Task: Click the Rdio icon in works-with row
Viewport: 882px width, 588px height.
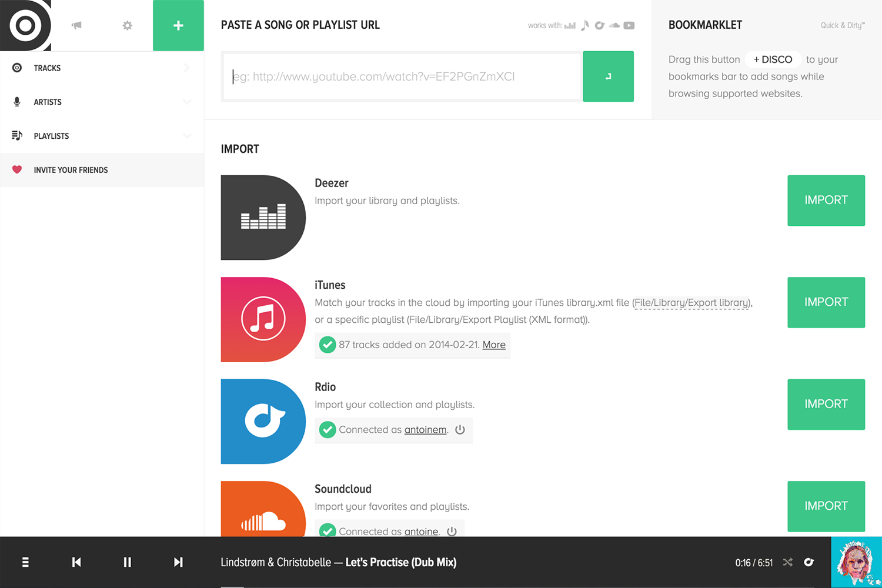Action: point(600,25)
